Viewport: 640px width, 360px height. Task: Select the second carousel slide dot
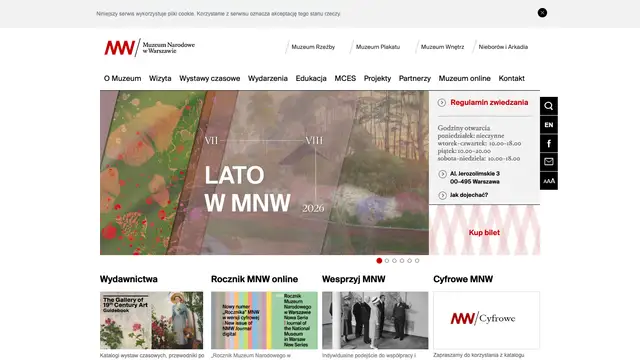tap(387, 261)
